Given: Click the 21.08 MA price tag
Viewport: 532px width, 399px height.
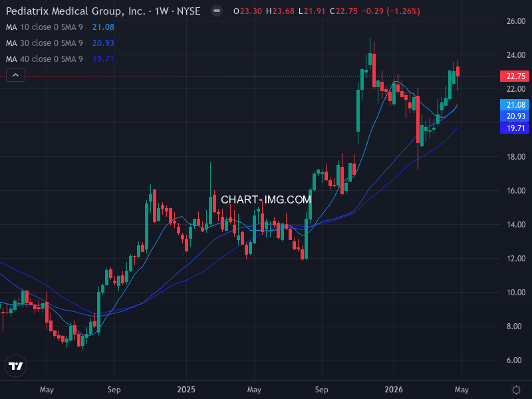Looking at the screenshot, I should [x=515, y=105].
